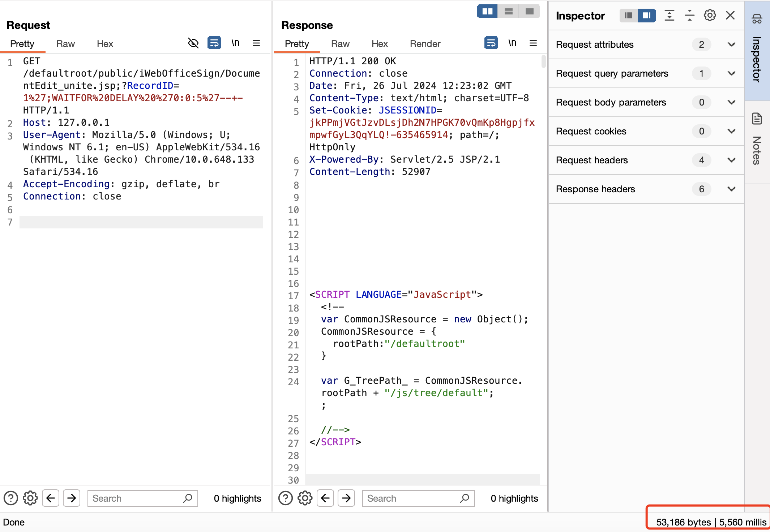
Task: Dock Inspector to the right side
Action: pos(647,16)
